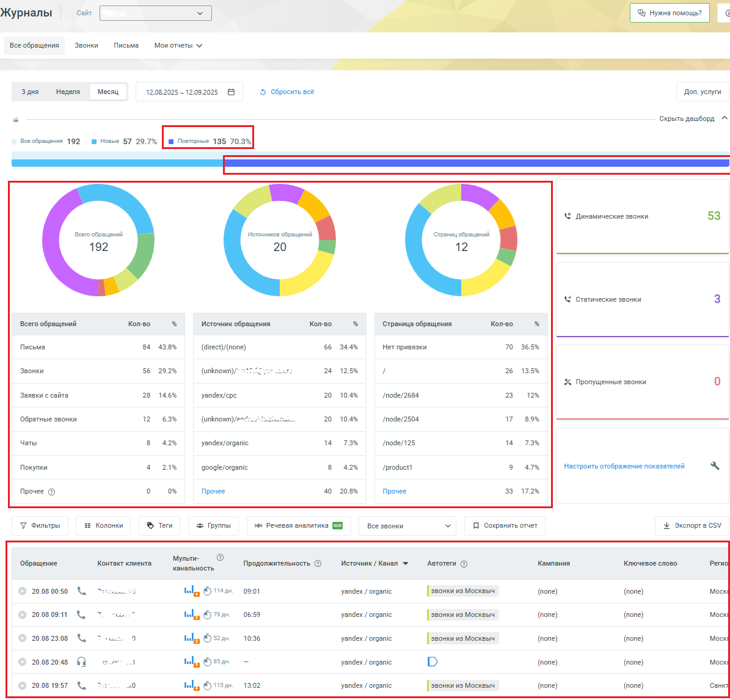Open the Пропущенные звонки card
Screen dimensions: 730x700
[x=643, y=382]
